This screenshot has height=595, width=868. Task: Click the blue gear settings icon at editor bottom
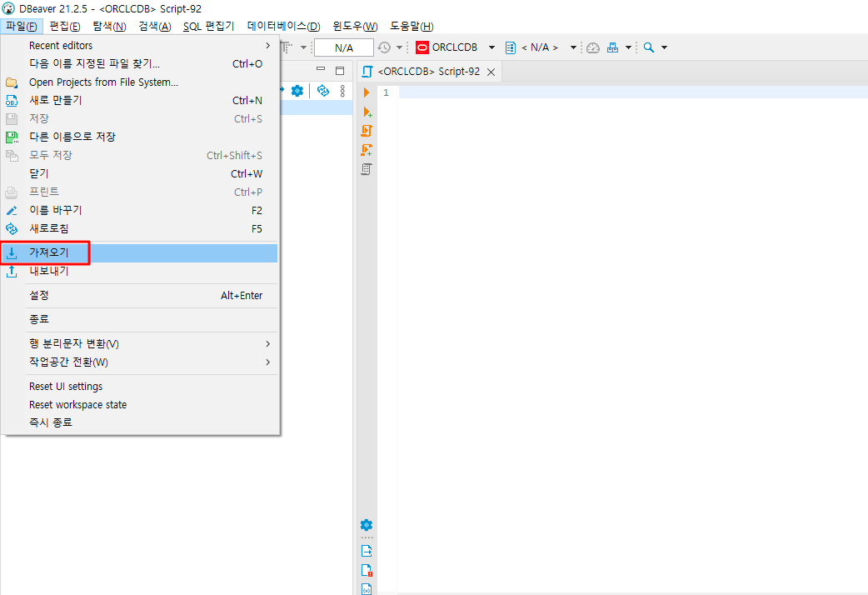[367, 525]
